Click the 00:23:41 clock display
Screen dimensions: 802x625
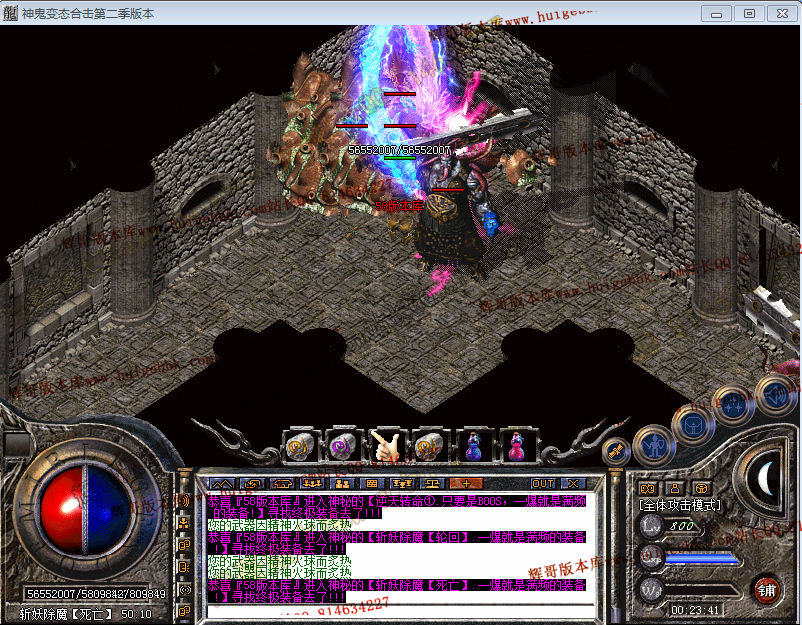[x=695, y=610]
